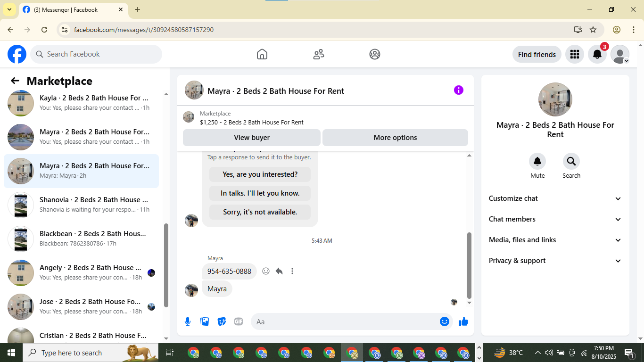Click the 954-635-0888 message bubble
The width and height of the screenshot is (644, 362).
[229, 271]
